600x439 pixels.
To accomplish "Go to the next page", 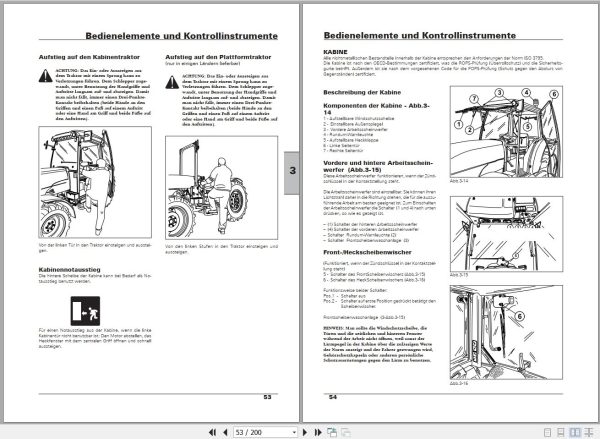I will click(305, 432).
